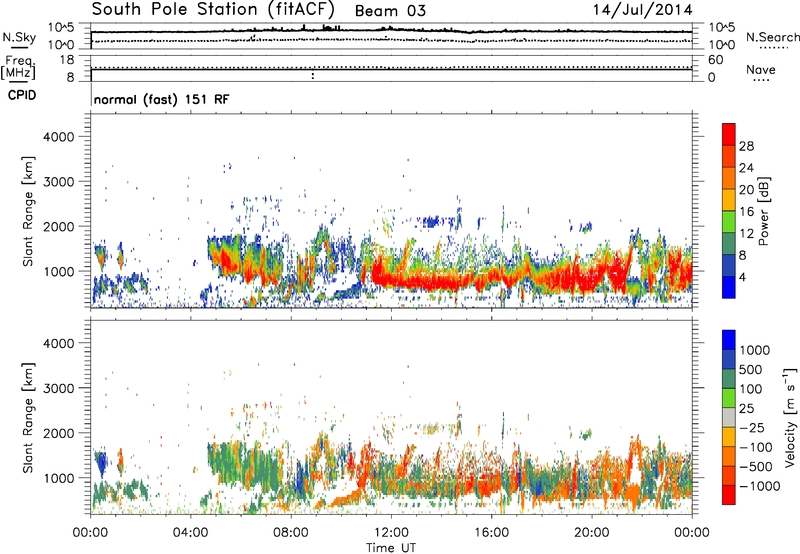Click the "N.Search" legend label
800x554 pixels.
tap(772, 37)
